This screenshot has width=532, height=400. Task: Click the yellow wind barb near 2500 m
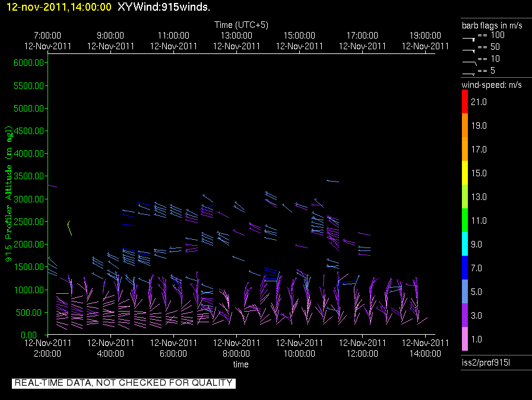(x=69, y=228)
